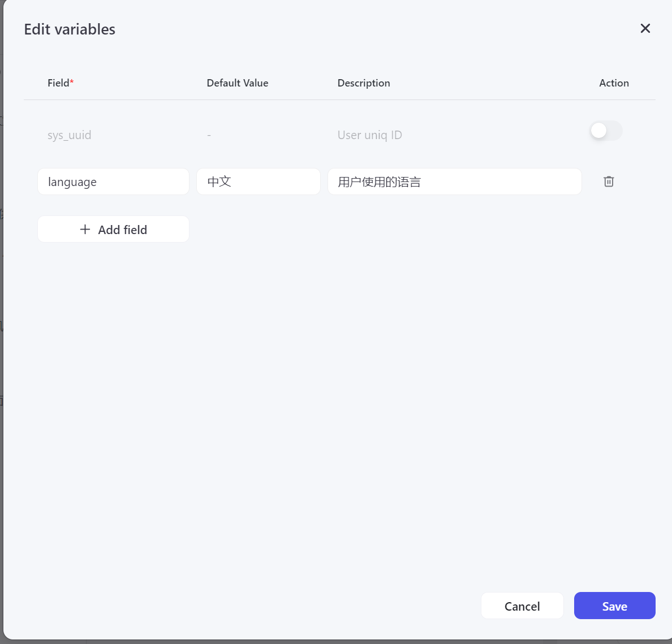Click the Edit variables dialog title
672x644 pixels.
coord(70,29)
